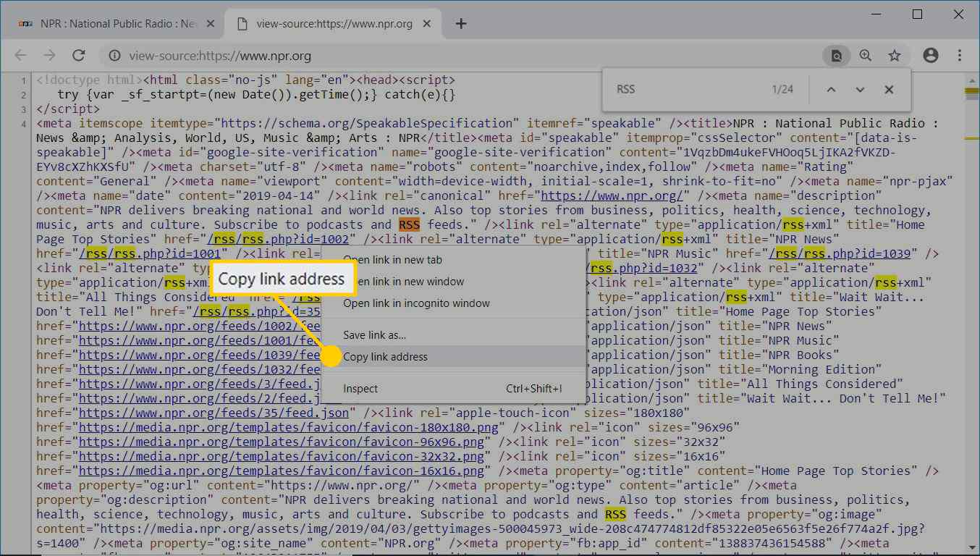Image resolution: width=980 pixels, height=556 pixels.
Task: Bookmark this page with the star icon
Action: click(x=895, y=56)
